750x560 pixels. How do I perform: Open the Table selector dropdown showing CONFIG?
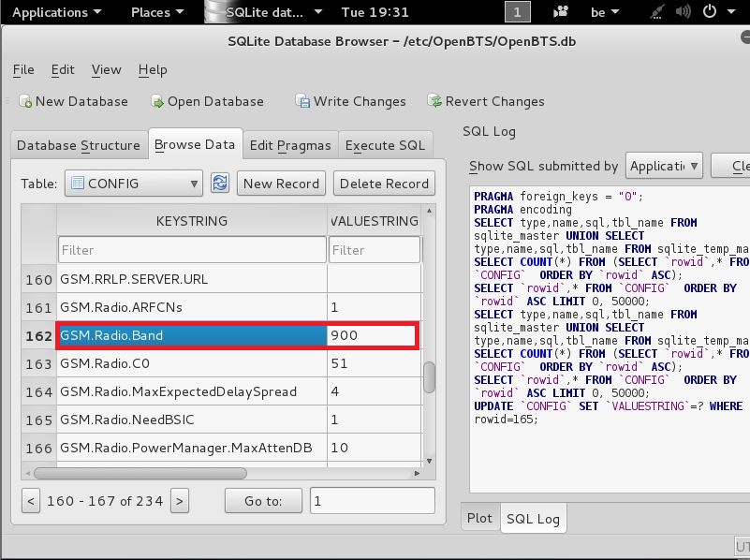click(134, 184)
